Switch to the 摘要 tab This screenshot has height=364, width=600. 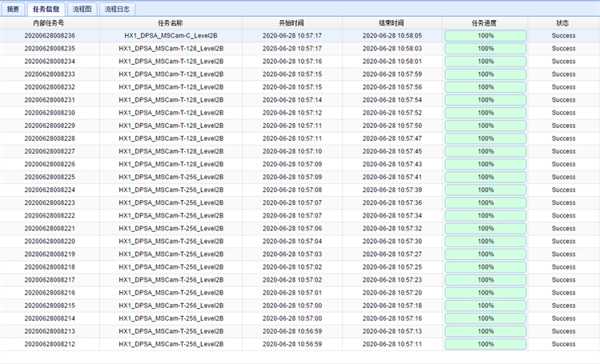click(13, 10)
